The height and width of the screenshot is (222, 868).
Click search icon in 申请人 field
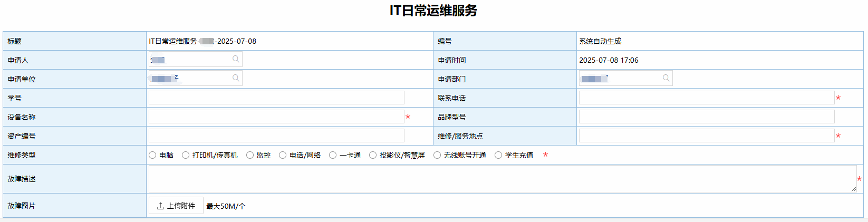tap(236, 59)
